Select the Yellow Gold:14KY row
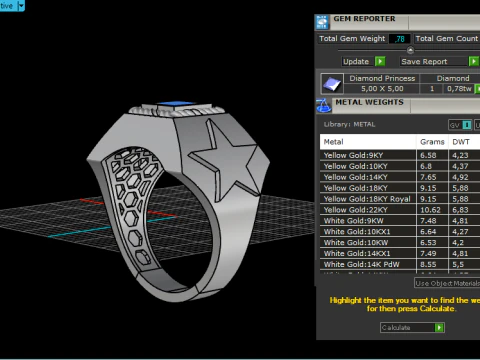 point(400,177)
